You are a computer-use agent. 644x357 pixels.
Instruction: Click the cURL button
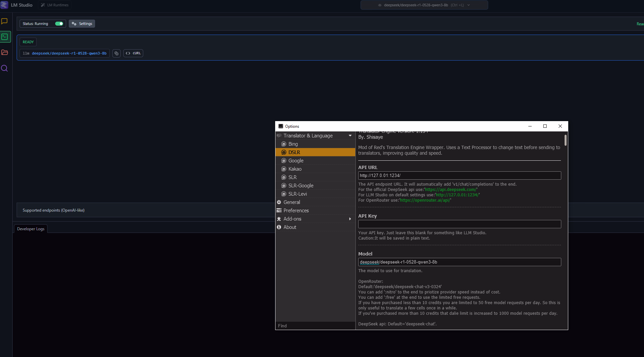pyautogui.click(x=133, y=53)
